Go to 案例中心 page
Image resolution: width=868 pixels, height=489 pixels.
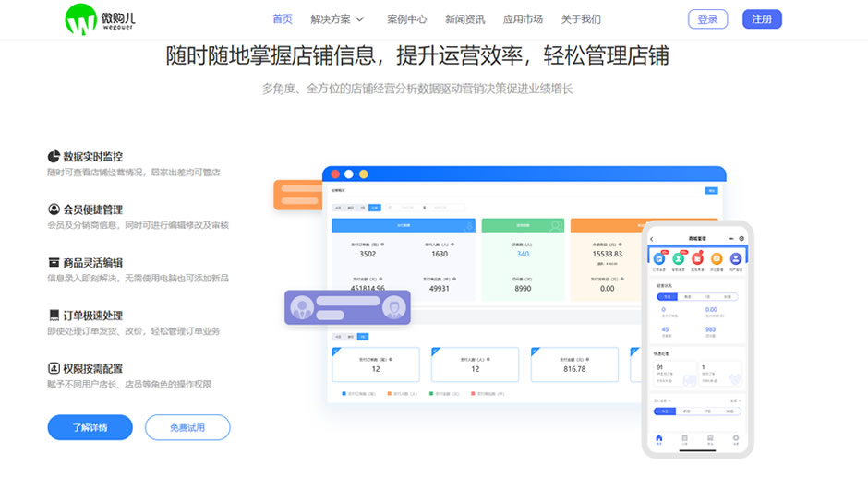[x=407, y=19]
